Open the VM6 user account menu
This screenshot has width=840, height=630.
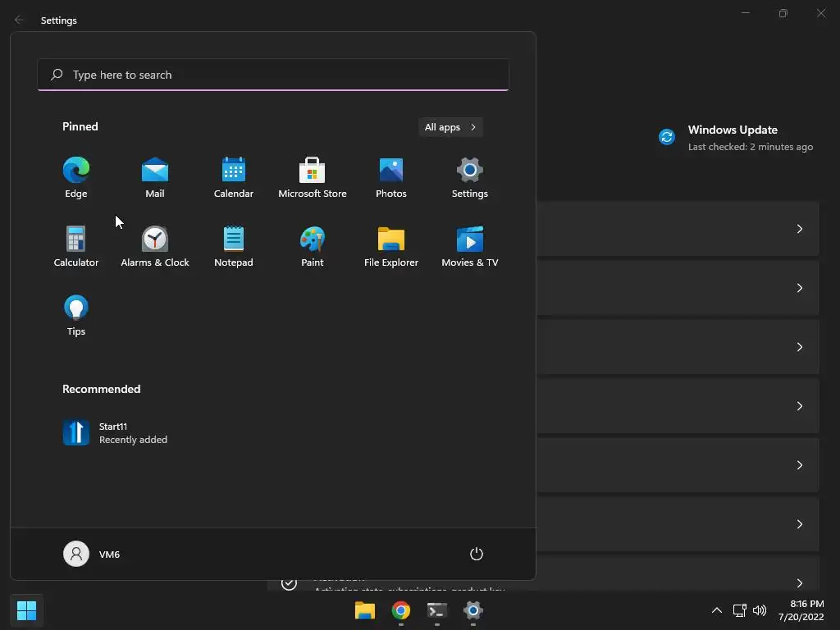coord(92,554)
